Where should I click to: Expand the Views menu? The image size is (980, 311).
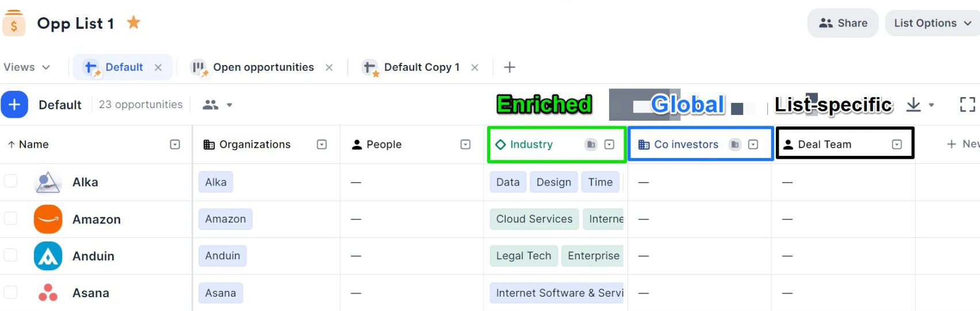point(26,67)
